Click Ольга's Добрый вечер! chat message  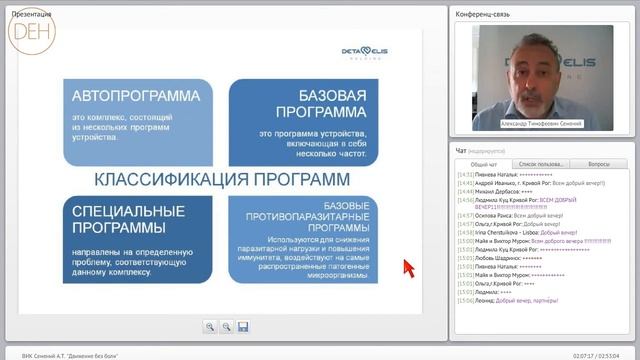point(509,224)
